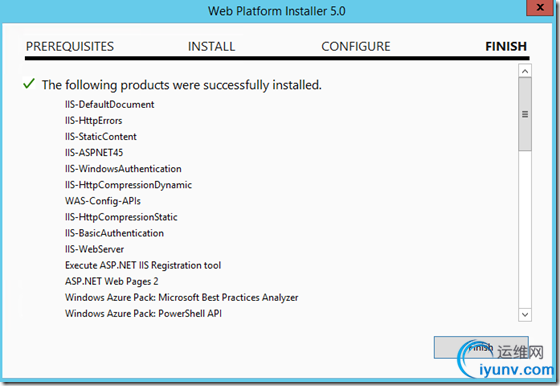Viewport: 560px width, 386px height.
Task: Select 'ASP.NET Web Pages 2' entry
Action: click(x=111, y=281)
